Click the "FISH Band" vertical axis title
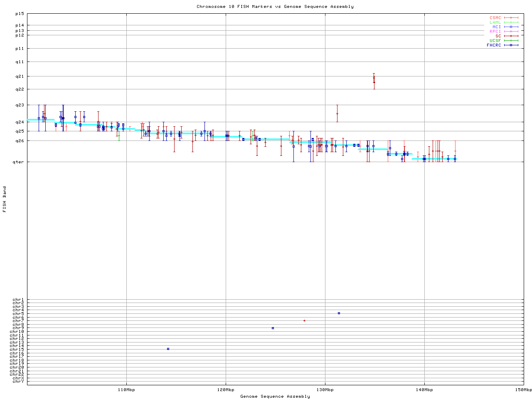This screenshot has width=532, height=399. 5,199
